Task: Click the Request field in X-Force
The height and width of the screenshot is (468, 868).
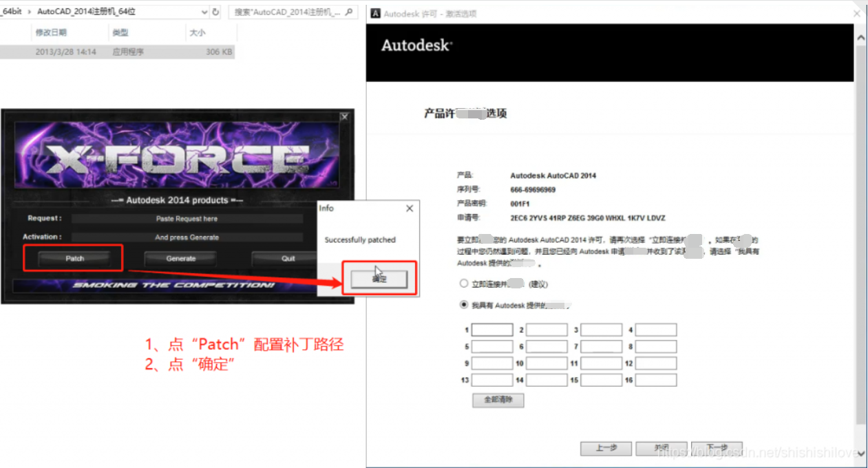Action: tap(187, 219)
